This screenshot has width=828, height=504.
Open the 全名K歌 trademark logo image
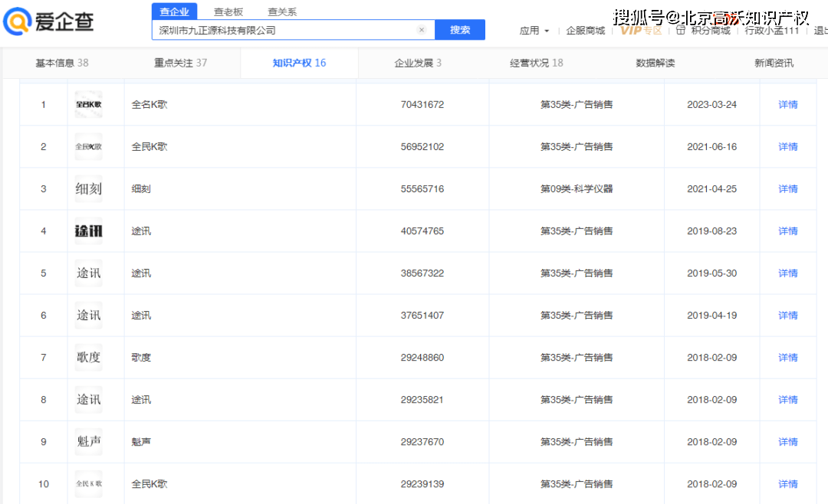(88, 104)
